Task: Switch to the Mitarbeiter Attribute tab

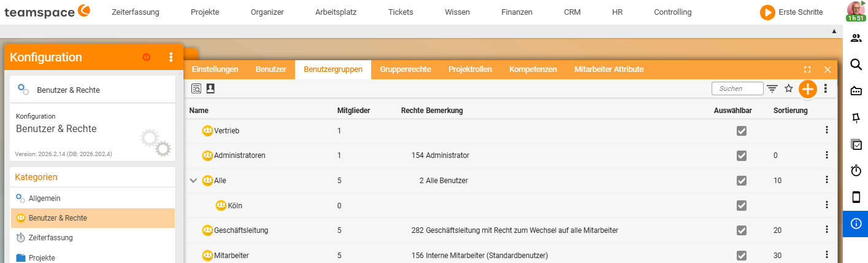Action: point(609,69)
